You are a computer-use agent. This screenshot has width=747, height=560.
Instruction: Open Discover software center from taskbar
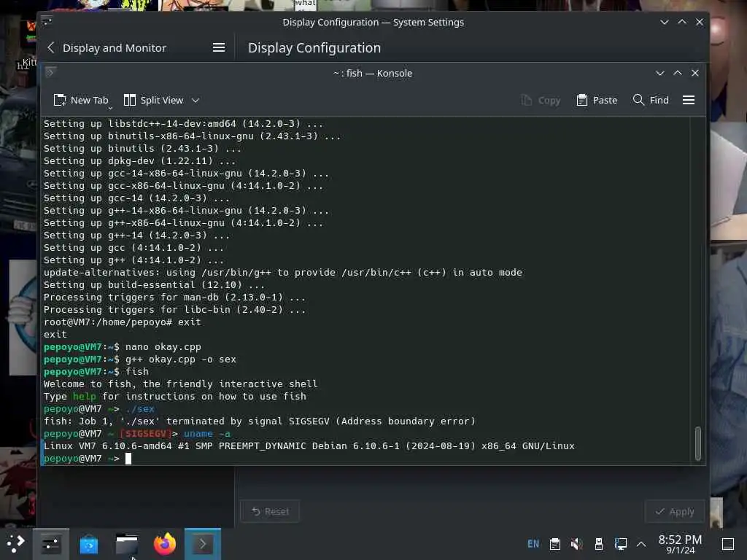88,544
